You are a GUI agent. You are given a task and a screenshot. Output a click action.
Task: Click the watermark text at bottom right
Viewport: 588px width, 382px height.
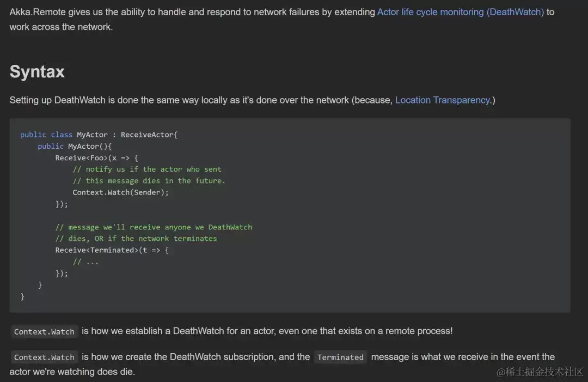pos(540,372)
